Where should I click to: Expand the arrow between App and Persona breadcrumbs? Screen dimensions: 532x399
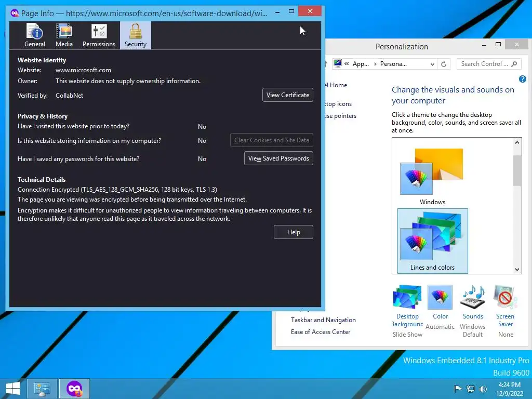(x=375, y=64)
